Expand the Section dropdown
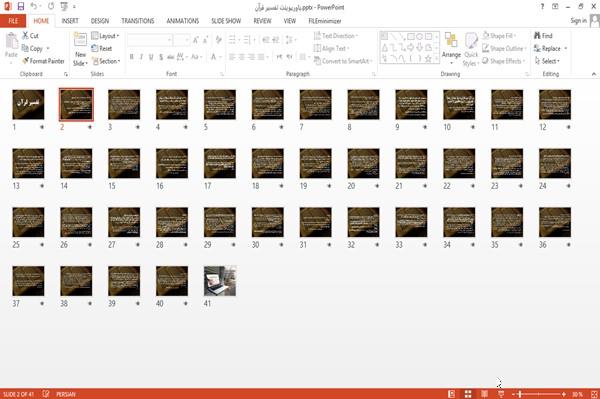The width and height of the screenshot is (600, 399). tap(106, 61)
